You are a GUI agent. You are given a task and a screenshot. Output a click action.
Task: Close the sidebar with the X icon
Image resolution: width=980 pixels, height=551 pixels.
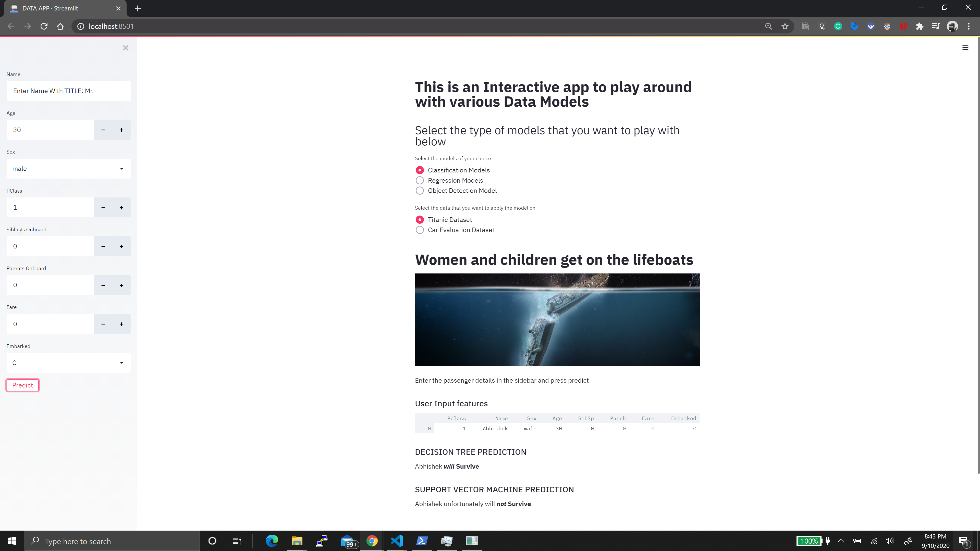pyautogui.click(x=126, y=47)
